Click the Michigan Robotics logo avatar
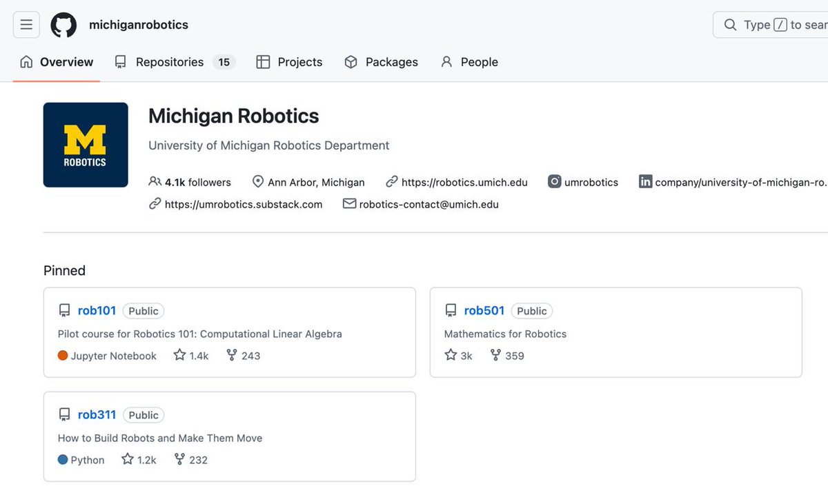This screenshot has width=828, height=504. [x=86, y=145]
